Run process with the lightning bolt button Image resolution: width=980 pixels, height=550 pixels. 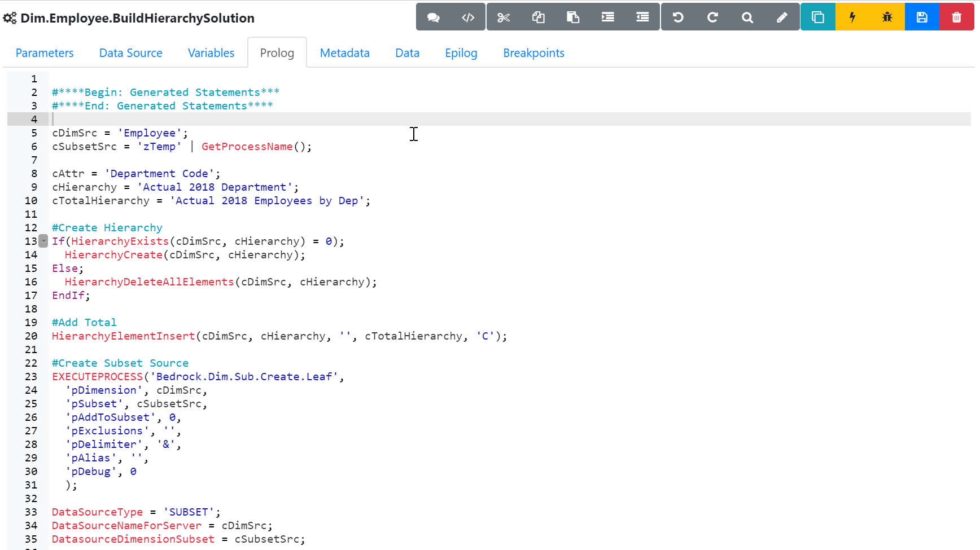[852, 17]
